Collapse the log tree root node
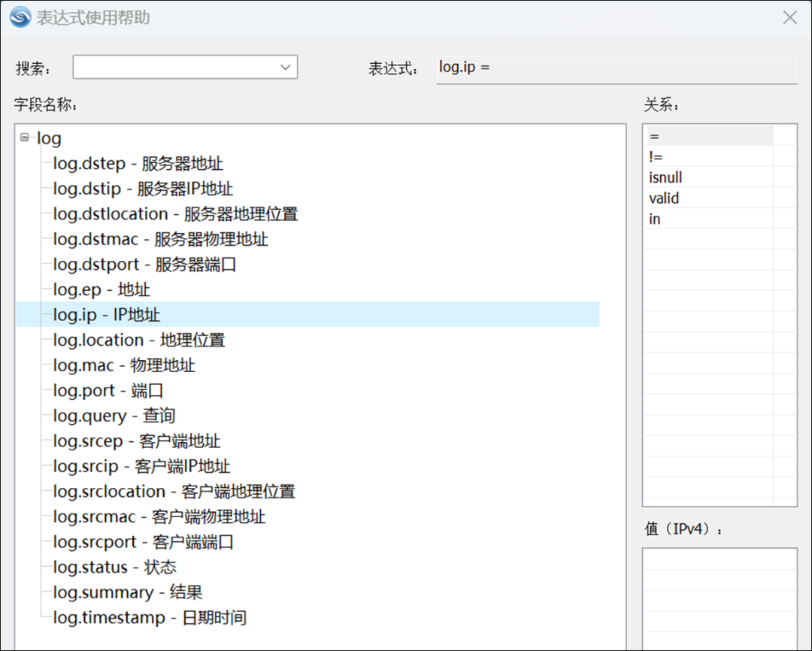Viewport: 812px width, 651px height. point(25,138)
